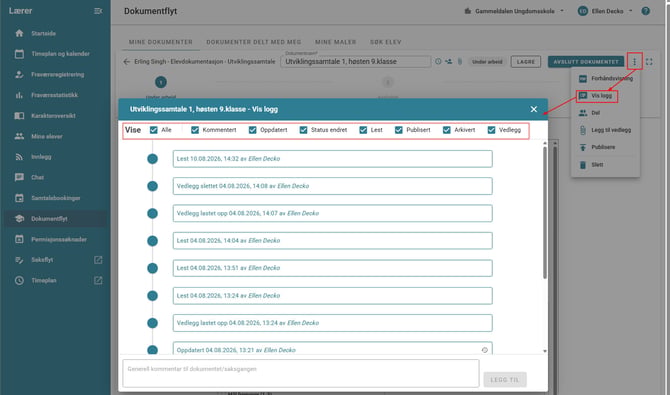
Task: Focus the Generell kommentar text field
Action: (x=300, y=373)
